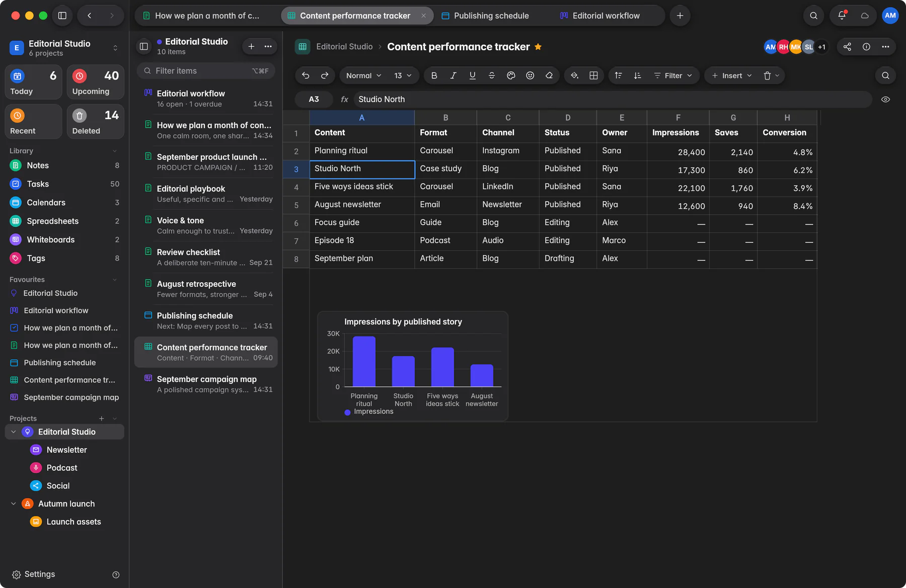Collapse the Editorial Studio project tree
This screenshot has width=906, height=588.
coord(14,432)
